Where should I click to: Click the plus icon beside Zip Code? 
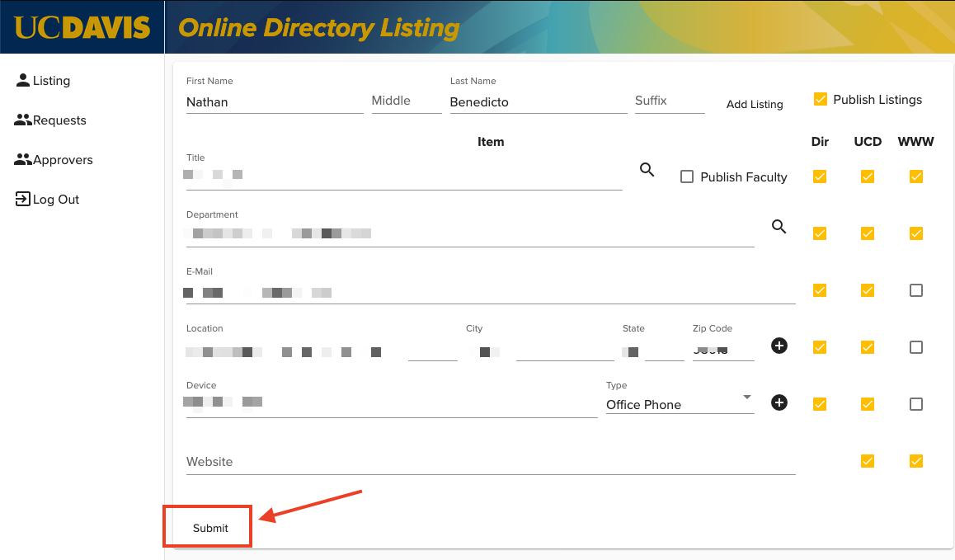point(779,346)
